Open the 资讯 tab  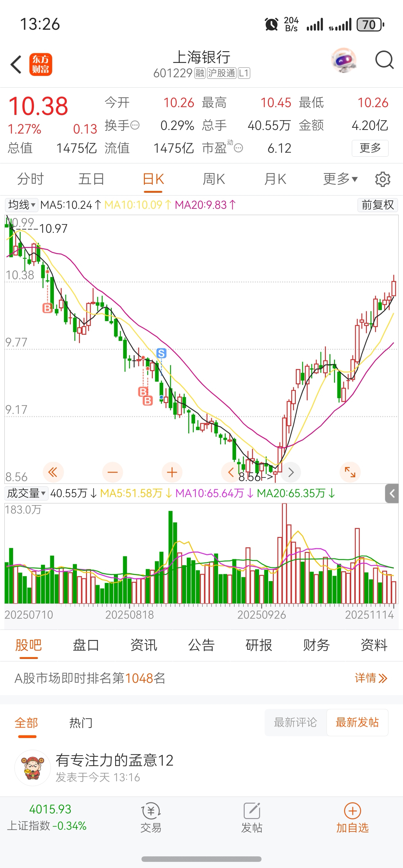(144, 645)
